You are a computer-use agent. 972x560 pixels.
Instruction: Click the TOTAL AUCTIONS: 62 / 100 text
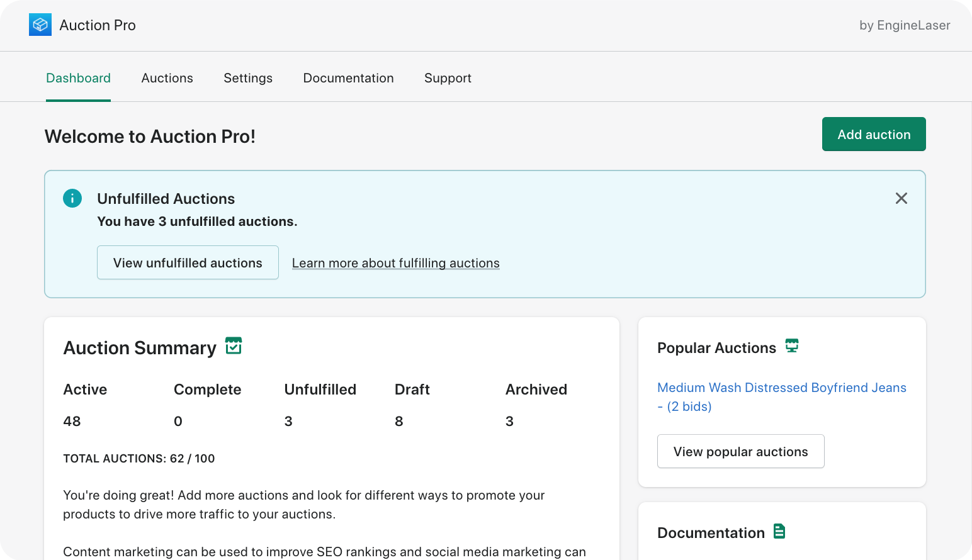click(x=139, y=459)
